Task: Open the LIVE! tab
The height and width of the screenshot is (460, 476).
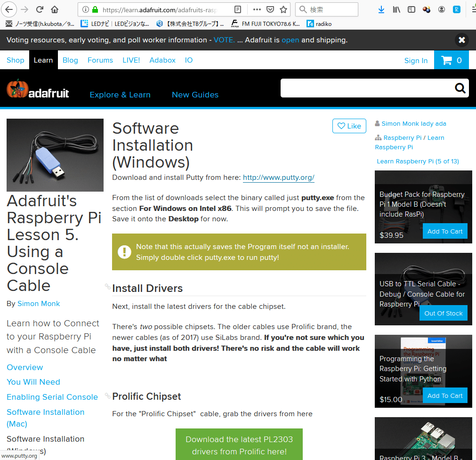Action: pyautogui.click(x=131, y=60)
